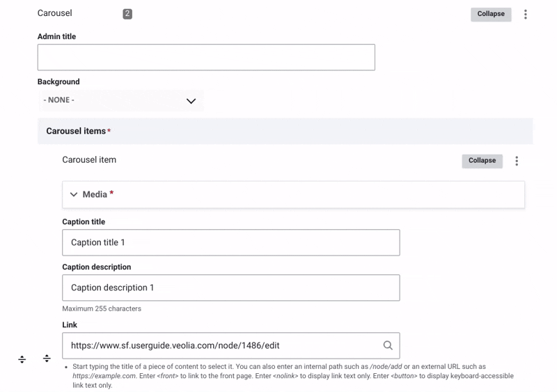Click the red asterisk next to Media

tap(111, 193)
